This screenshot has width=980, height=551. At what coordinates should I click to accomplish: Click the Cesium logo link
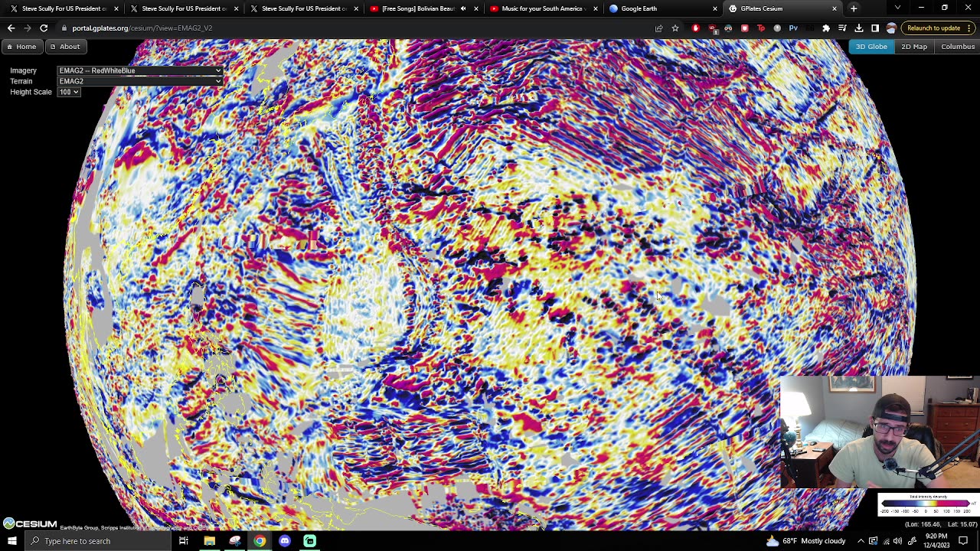pos(30,524)
